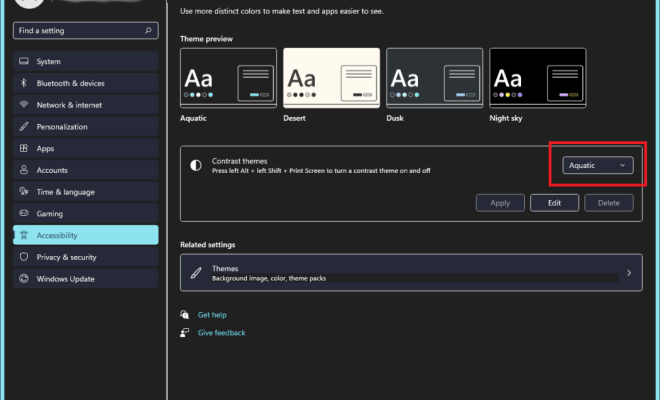Open Network & internet settings
The width and height of the screenshot is (660, 400).
pos(86,105)
